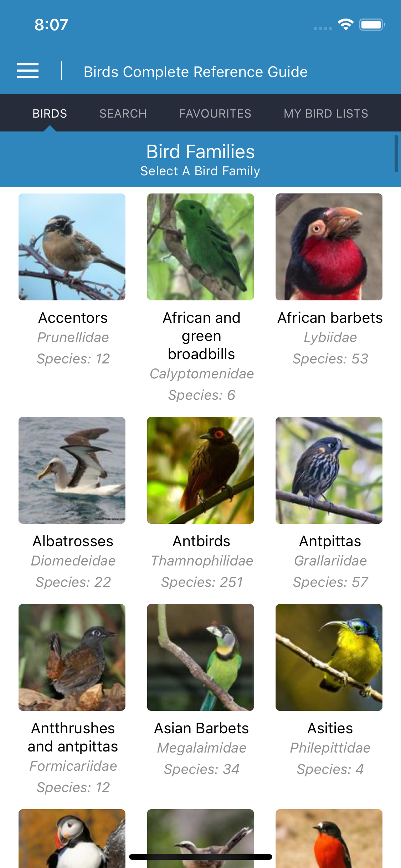This screenshot has width=401, height=868.
Task: Open the Accentors family photo
Action: coord(72,247)
